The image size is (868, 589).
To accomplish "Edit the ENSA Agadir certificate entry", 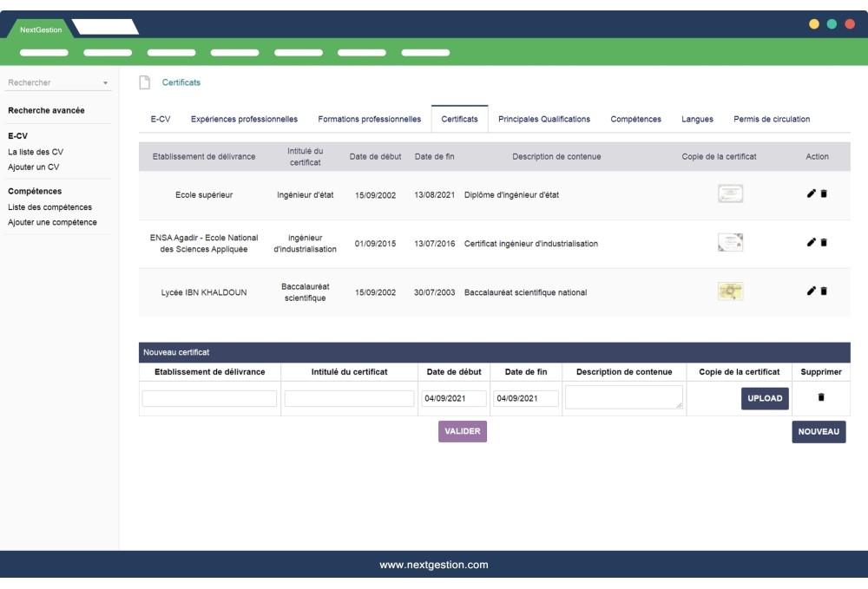I will point(811,243).
